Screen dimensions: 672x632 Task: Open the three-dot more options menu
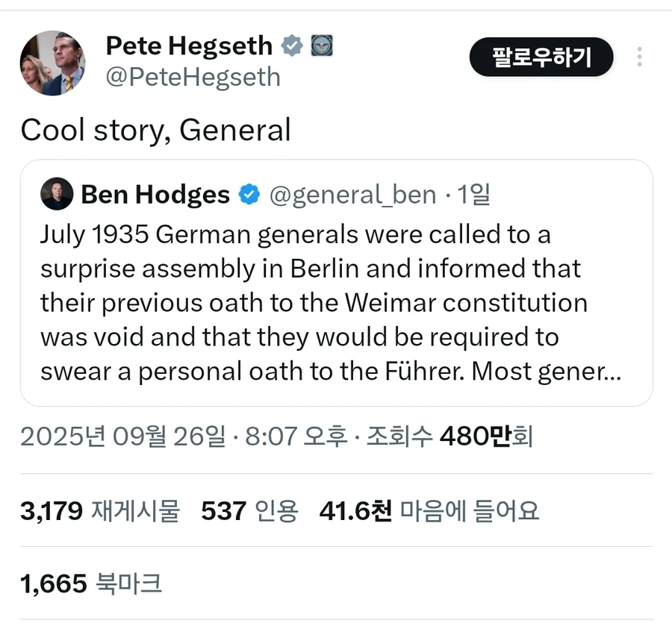[639, 57]
